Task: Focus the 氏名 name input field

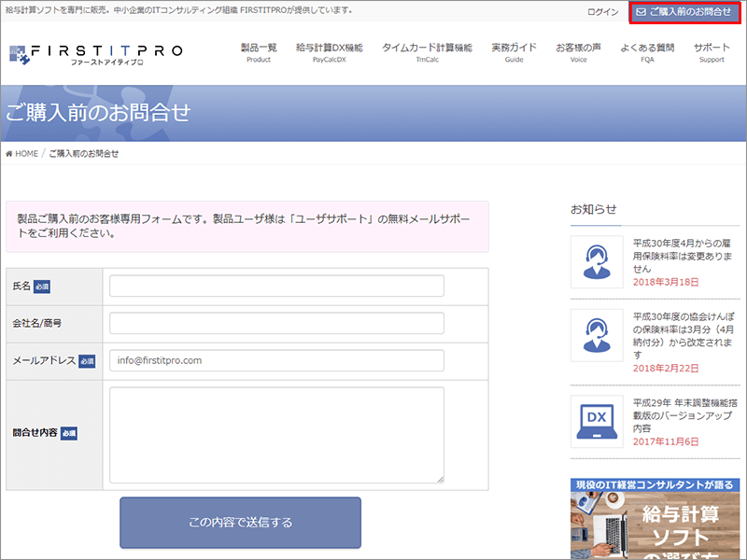Action: (x=276, y=287)
